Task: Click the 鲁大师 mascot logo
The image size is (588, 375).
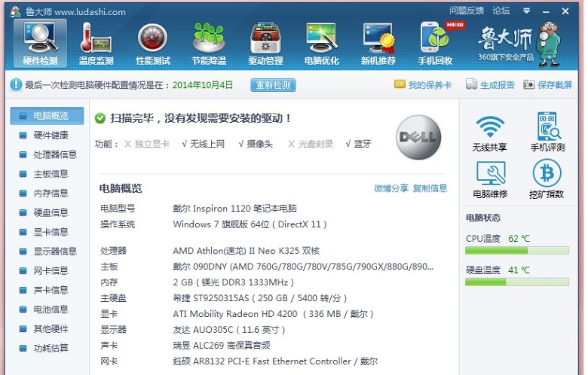Action: 549,44
